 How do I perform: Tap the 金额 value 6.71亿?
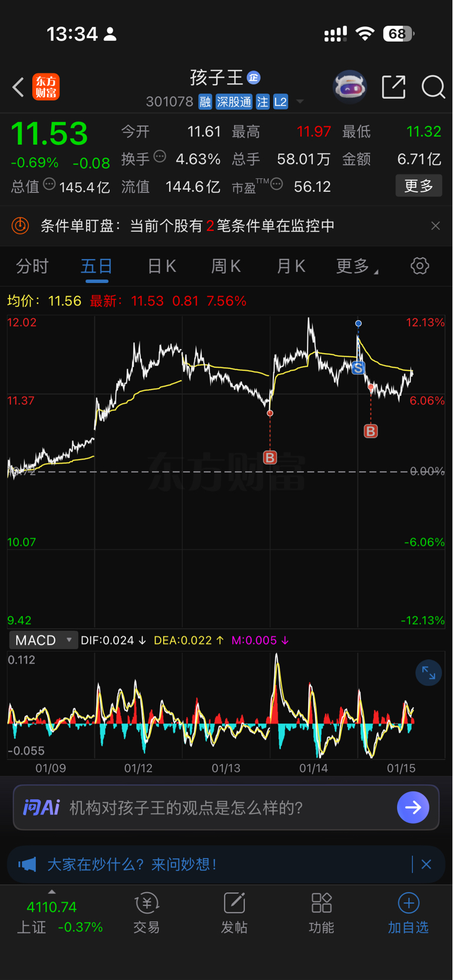419,159
